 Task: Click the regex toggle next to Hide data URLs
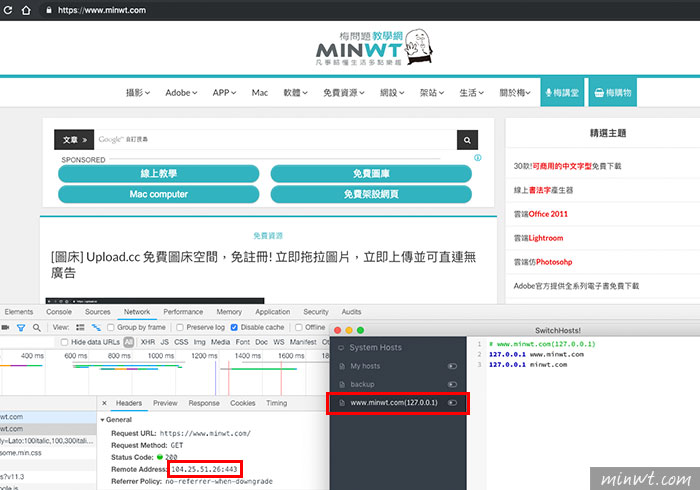[129, 342]
